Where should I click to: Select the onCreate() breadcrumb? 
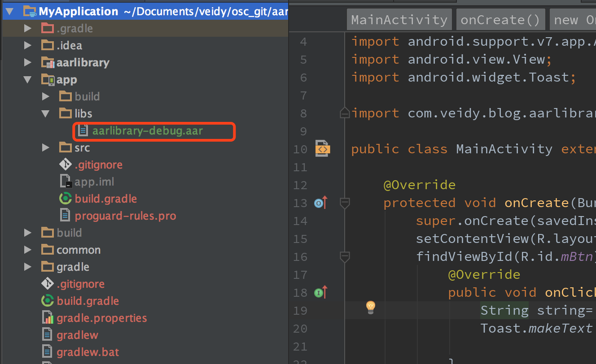tap(500, 20)
